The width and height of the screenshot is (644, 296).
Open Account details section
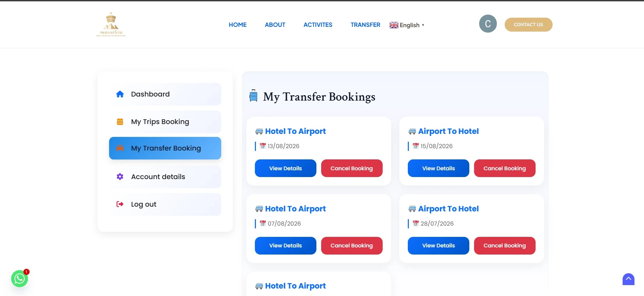coord(165,177)
